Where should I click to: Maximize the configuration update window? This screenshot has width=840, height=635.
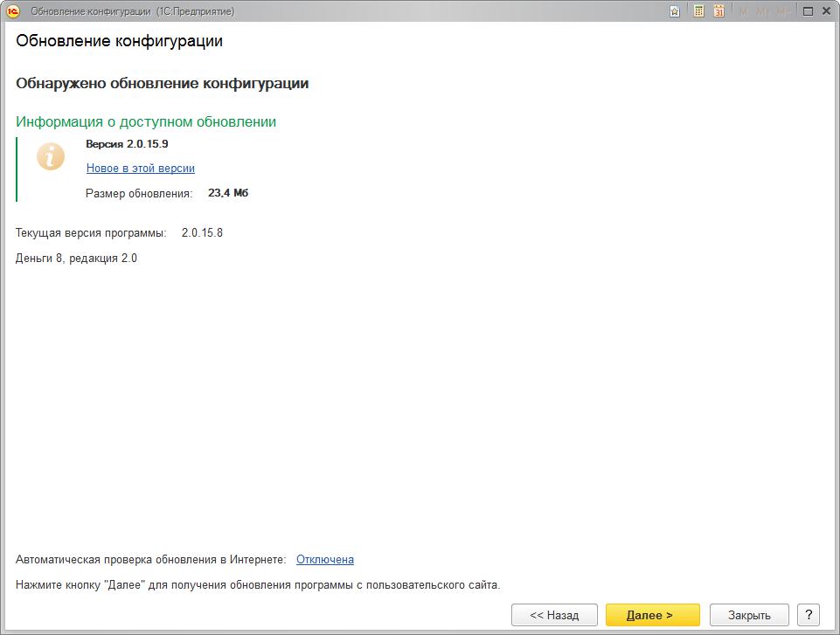(808, 11)
